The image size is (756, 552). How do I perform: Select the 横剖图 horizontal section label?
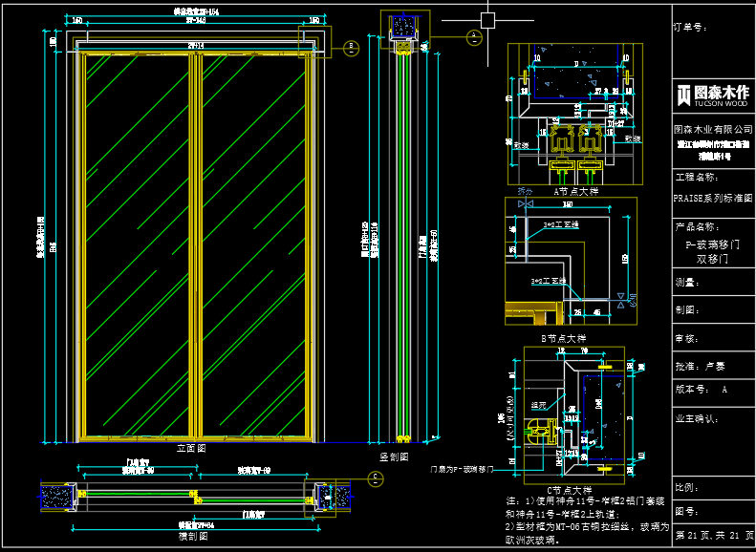pyautogui.click(x=191, y=537)
